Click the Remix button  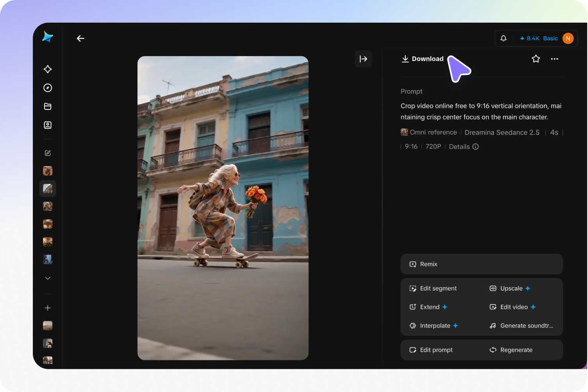pyautogui.click(x=481, y=264)
